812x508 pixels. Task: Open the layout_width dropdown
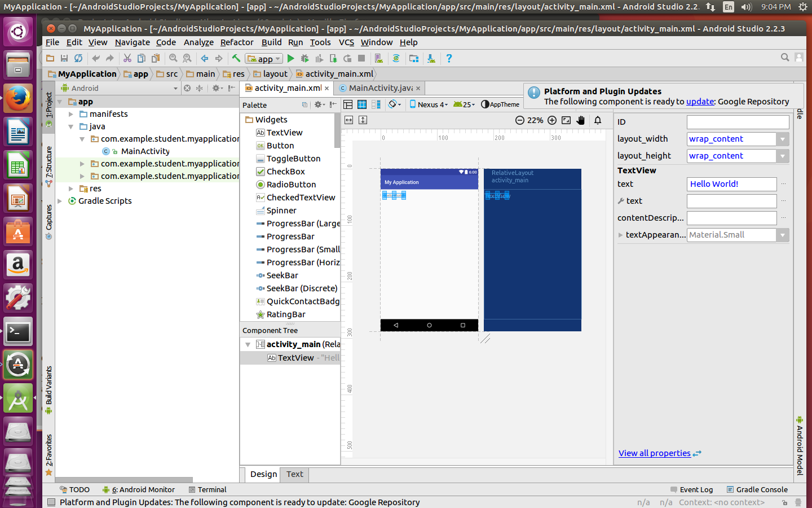tap(782, 139)
